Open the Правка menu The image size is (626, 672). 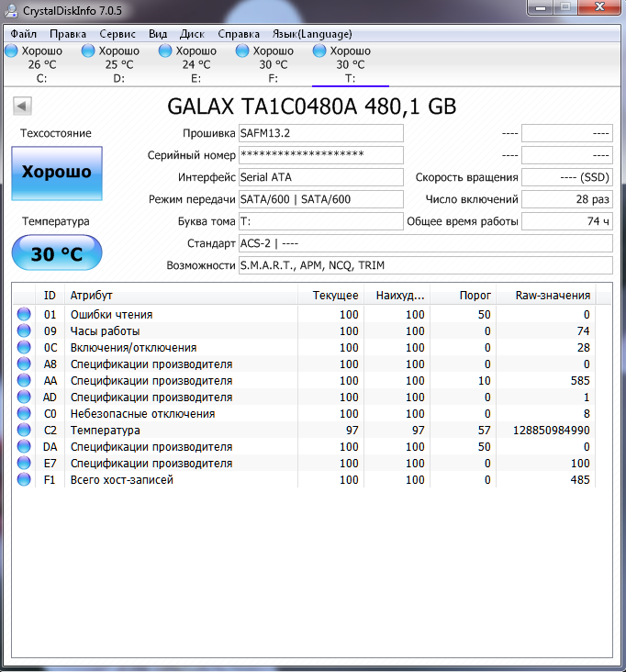68,34
